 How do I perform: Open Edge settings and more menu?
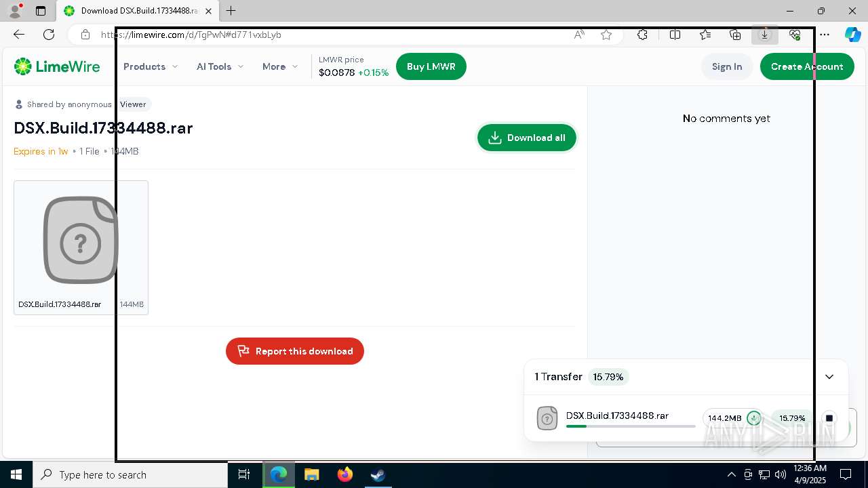coord(825,35)
